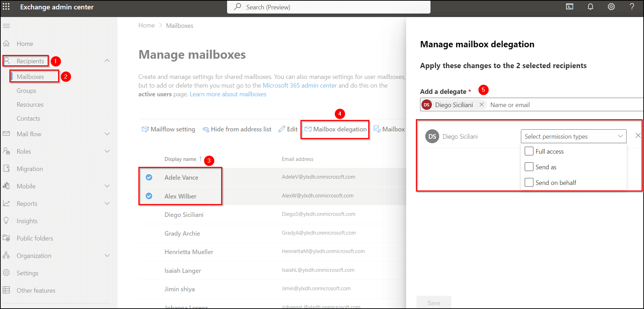Expand the Organization section chevron

(107, 255)
